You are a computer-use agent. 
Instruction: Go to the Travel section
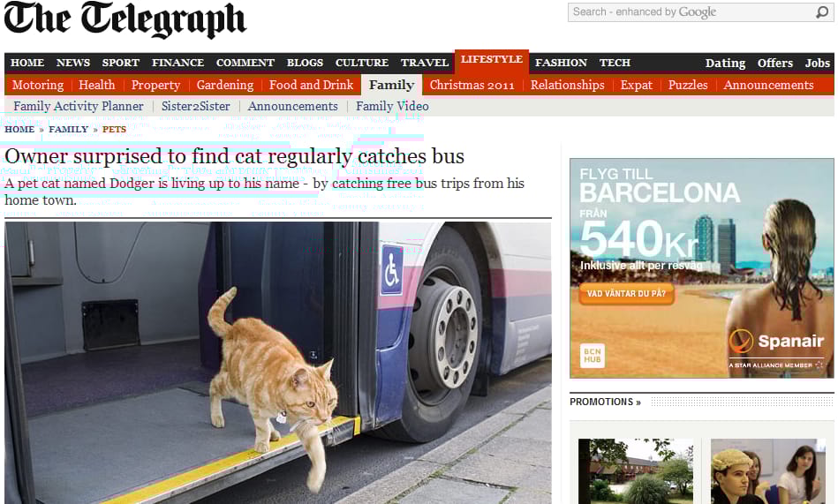425,63
